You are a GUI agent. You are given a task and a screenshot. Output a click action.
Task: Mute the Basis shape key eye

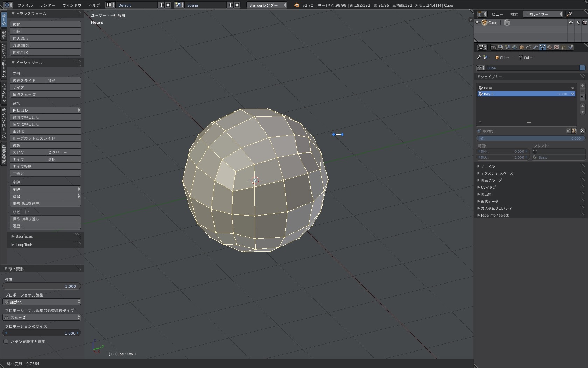click(573, 88)
